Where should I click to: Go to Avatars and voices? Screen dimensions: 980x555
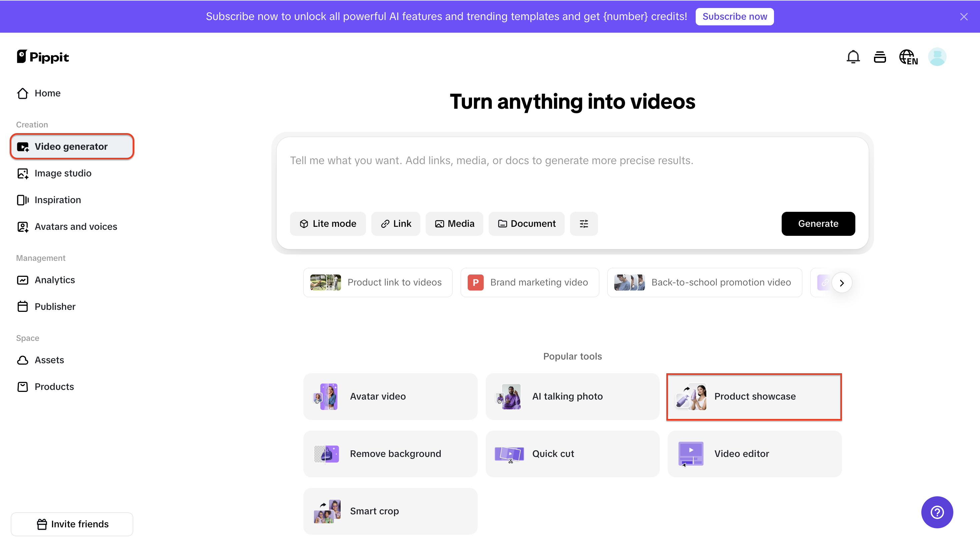pos(75,227)
